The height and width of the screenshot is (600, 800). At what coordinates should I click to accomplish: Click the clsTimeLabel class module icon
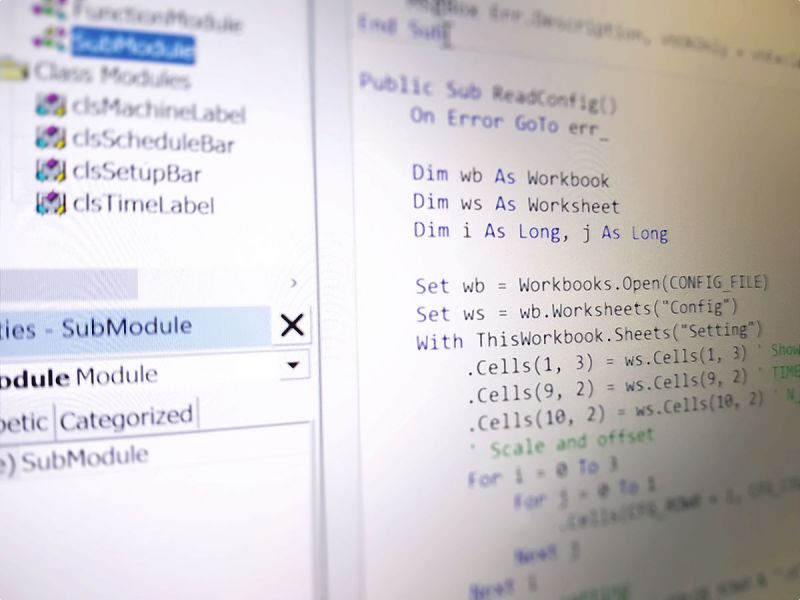[x=50, y=203]
